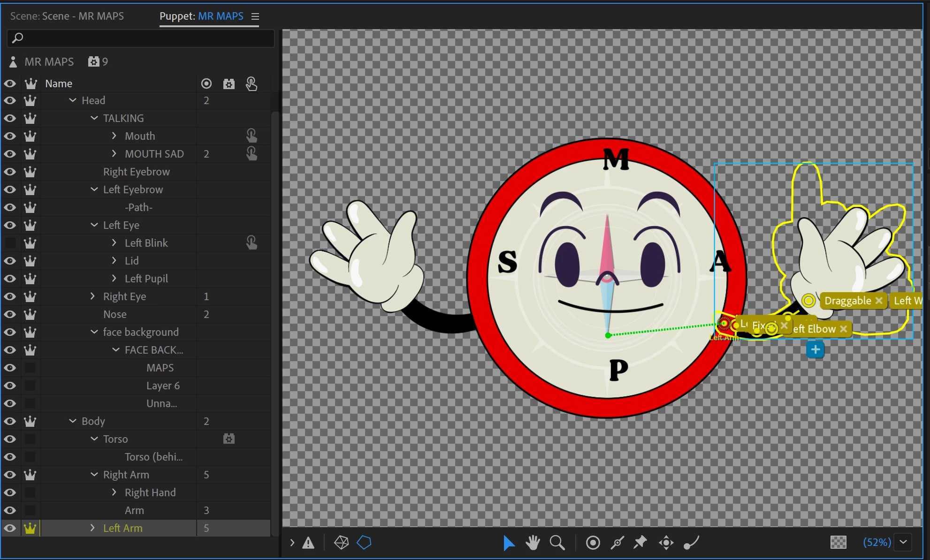Remove the Draggable tag
The height and width of the screenshot is (560, 930).
click(x=879, y=301)
